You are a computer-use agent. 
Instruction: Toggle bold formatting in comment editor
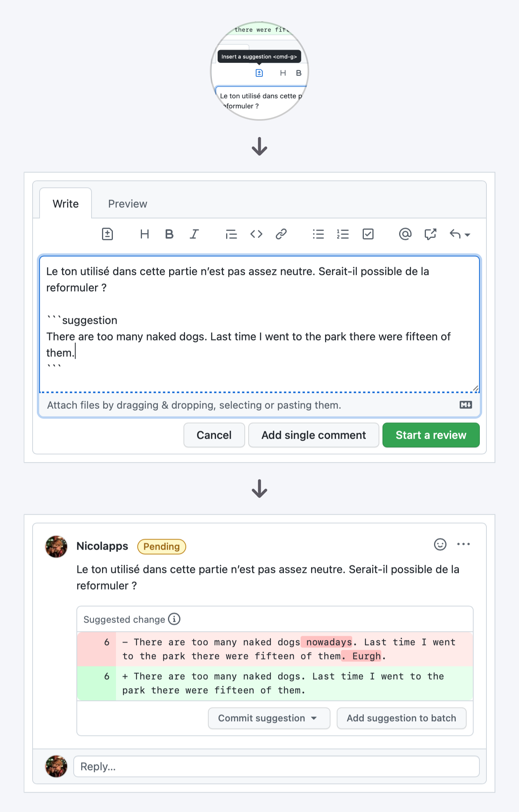(169, 234)
